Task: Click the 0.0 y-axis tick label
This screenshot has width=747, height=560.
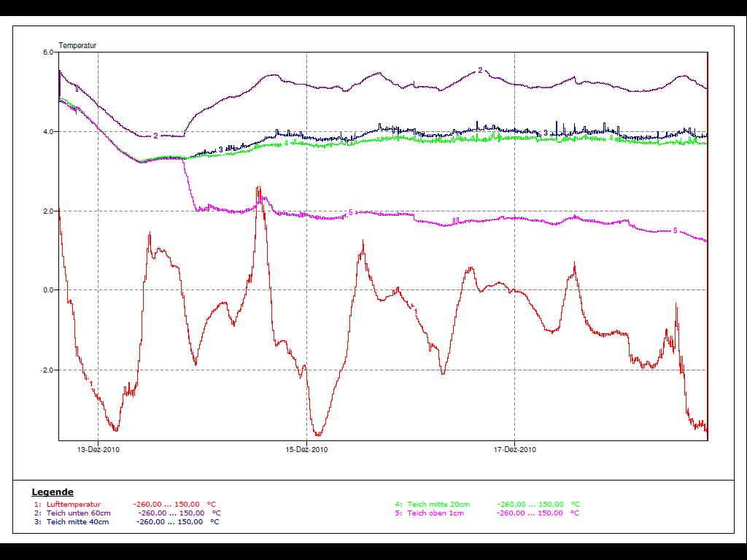Action: [x=48, y=290]
